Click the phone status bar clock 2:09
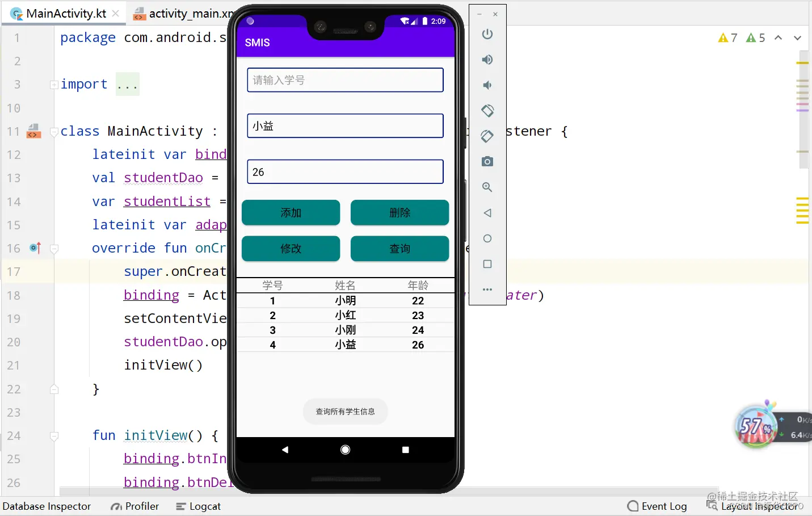The width and height of the screenshot is (812, 516). (x=438, y=21)
